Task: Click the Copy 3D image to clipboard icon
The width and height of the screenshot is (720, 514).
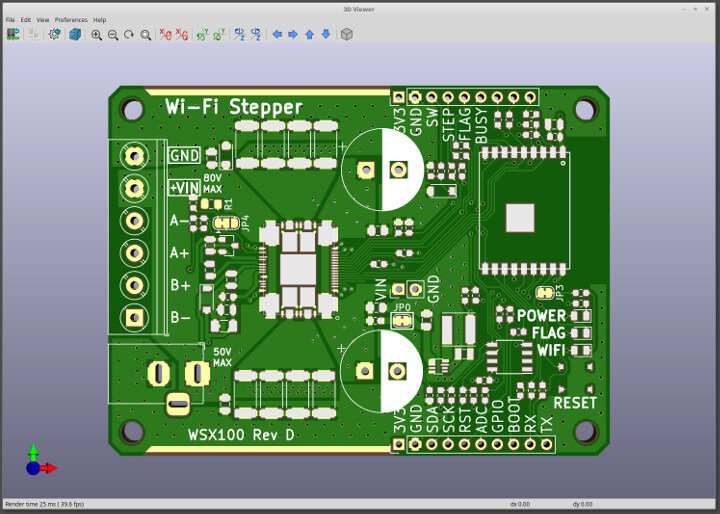Action: click(x=33, y=34)
